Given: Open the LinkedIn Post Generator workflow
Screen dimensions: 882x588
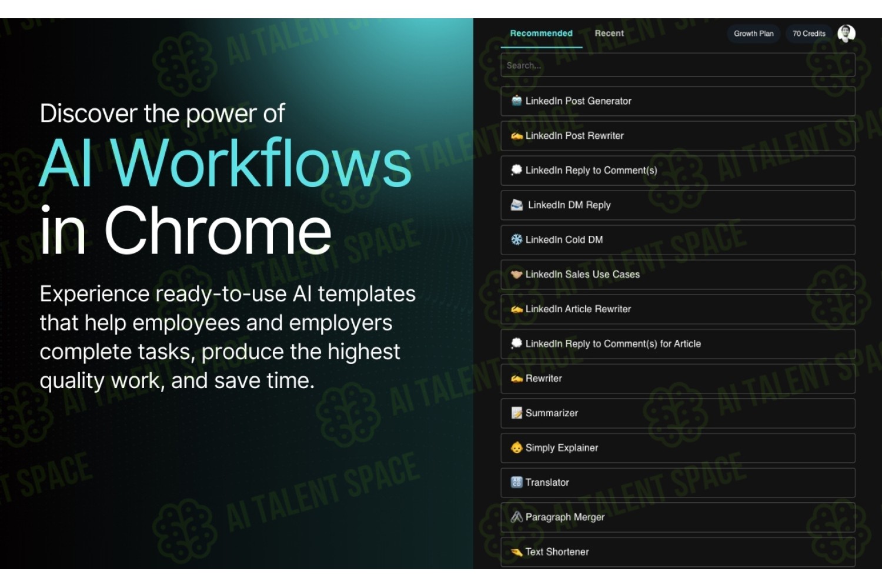Looking at the screenshot, I should [x=678, y=101].
